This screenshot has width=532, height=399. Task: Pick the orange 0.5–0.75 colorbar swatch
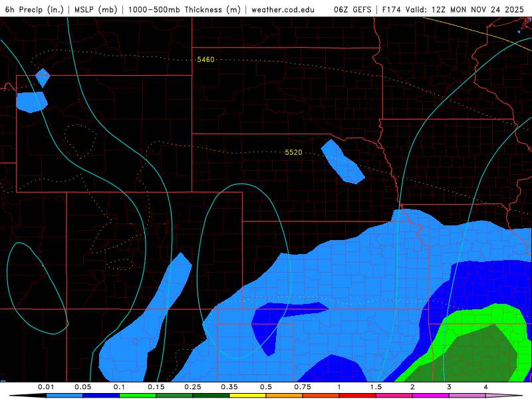coord(285,396)
